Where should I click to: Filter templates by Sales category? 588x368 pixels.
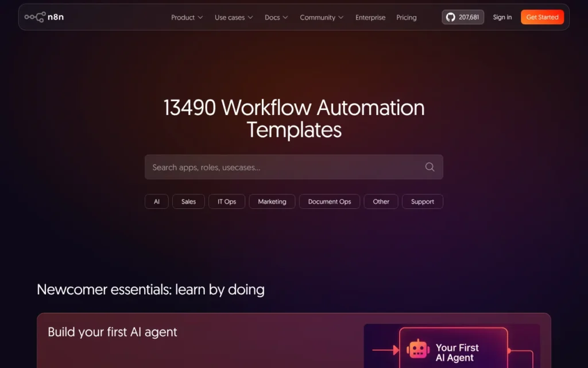[188, 202]
